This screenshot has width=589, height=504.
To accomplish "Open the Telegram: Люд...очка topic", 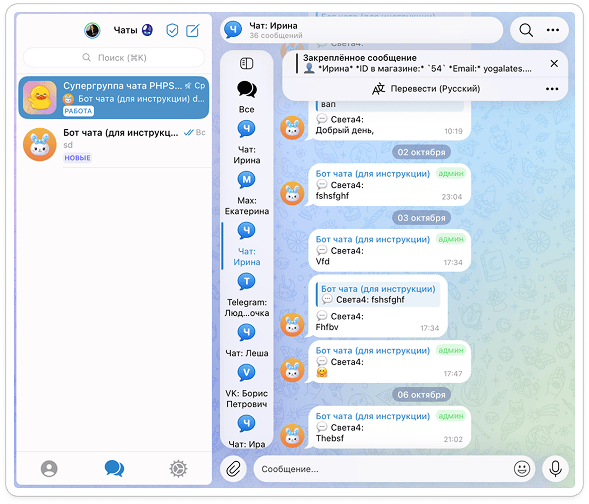I will coord(246,296).
